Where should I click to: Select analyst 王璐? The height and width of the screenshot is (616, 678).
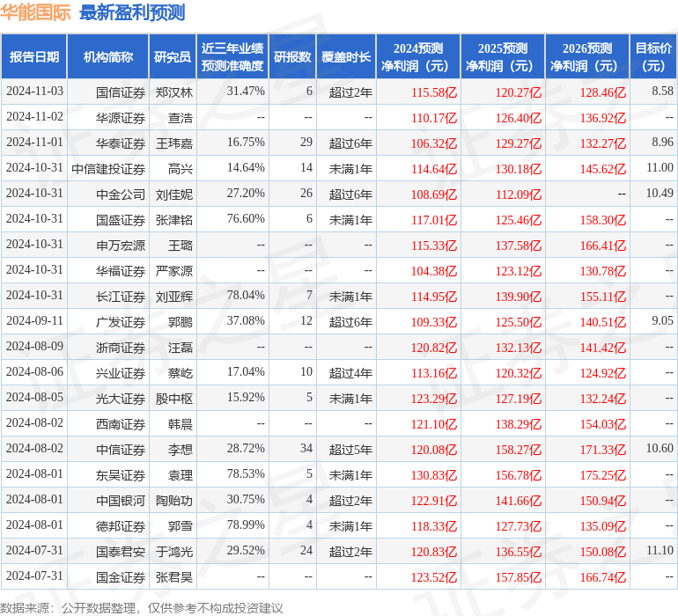(x=181, y=246)
